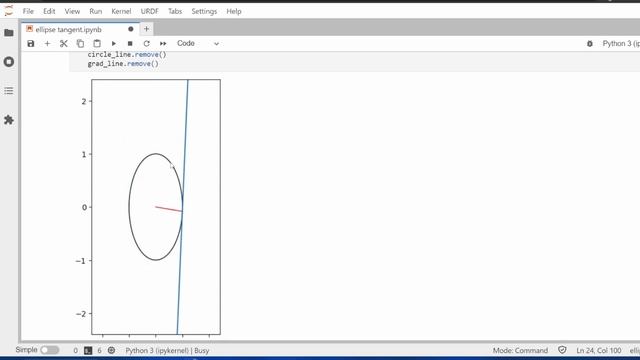Click the Mode: Command status text
This screenshot has height=360, width=640.
(x=520, y=350)
